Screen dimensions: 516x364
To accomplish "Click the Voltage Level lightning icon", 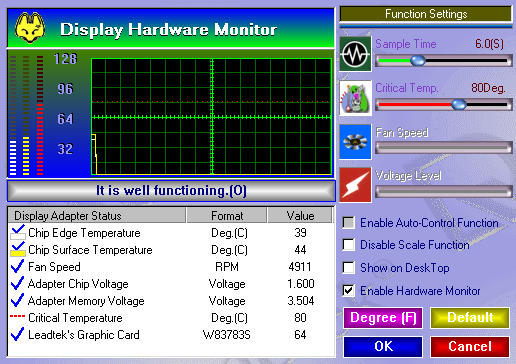I will [x=355, y=185].
